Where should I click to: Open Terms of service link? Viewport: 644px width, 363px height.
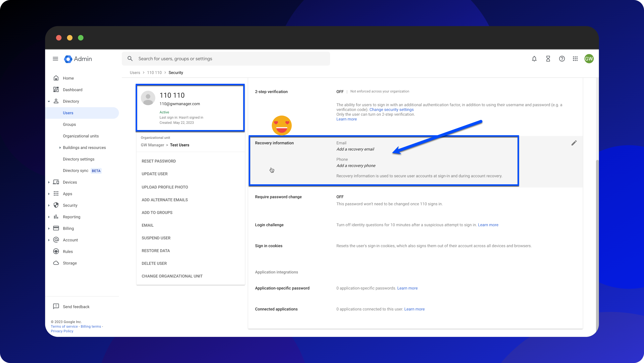click(64, 327)
